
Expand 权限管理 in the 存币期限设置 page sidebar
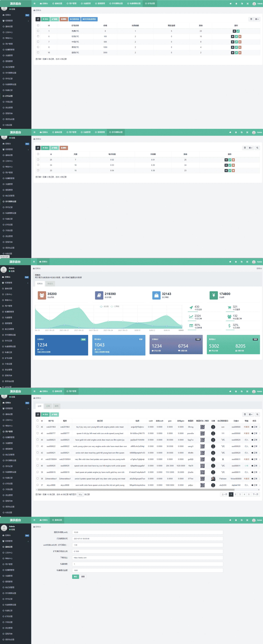tap(15, 149)
